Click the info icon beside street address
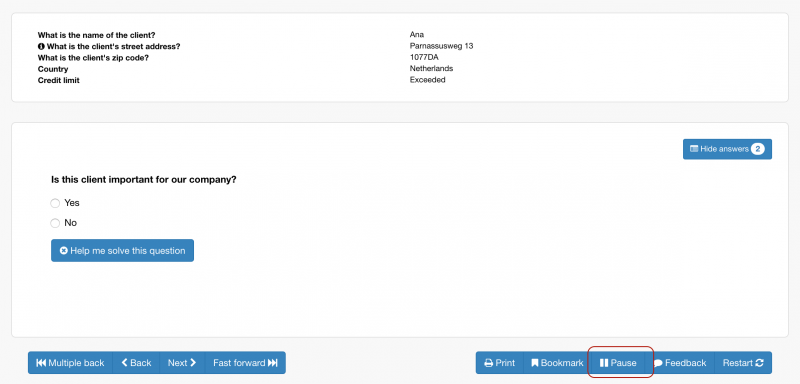Screen dimensions: 800x384 [x=41, y=46]
